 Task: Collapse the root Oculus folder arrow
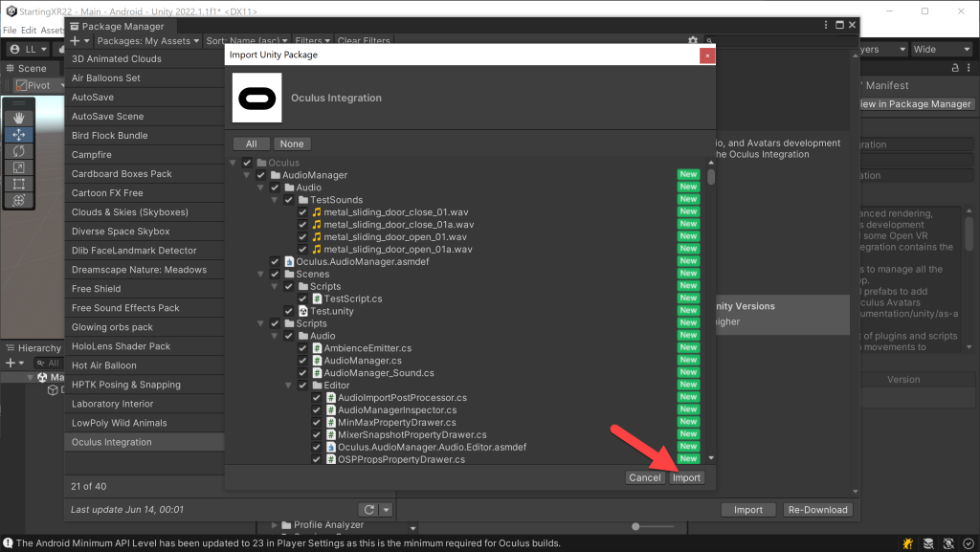(233, 163)
